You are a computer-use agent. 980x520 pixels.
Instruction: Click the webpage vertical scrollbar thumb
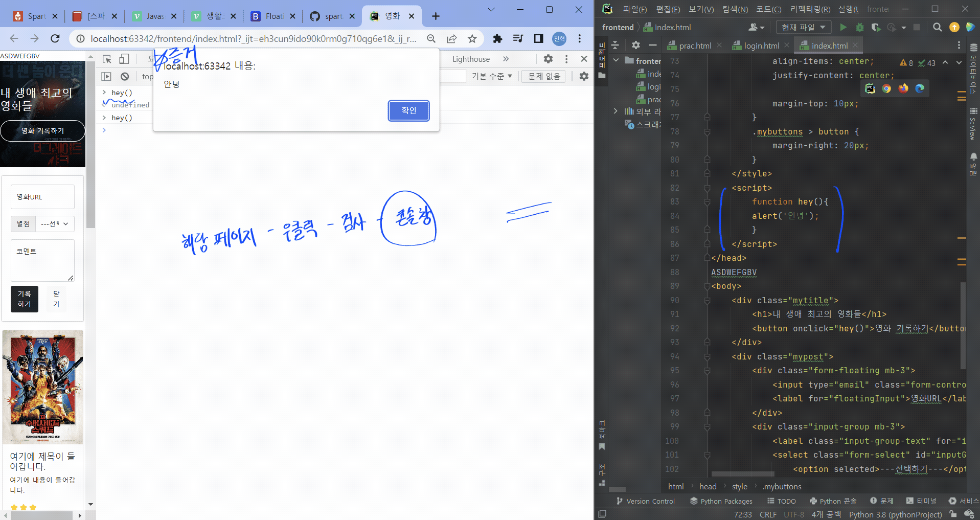tap(90, 144)
